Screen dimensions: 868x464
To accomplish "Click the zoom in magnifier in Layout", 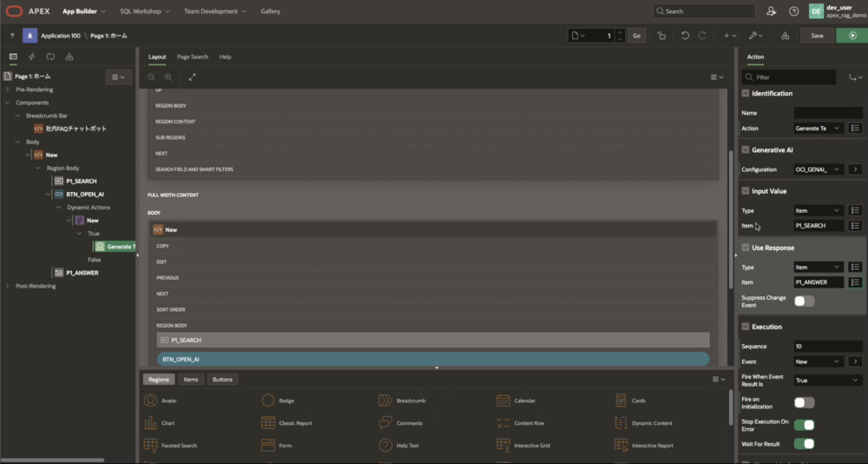I will click(x=168, y=77).
